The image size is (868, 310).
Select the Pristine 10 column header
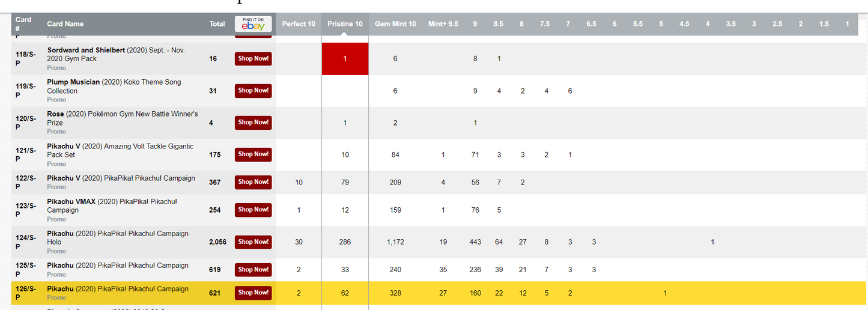pyautogui.click(x=345, y=24)
